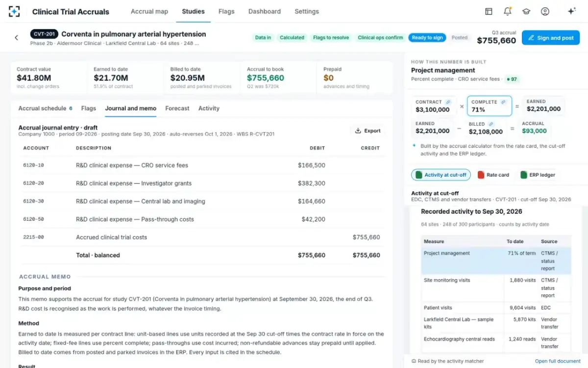The height and width of the screenshot is (368, 588).
Task: Switch to the Accrual schedule tab
Action: pos(45,108)
